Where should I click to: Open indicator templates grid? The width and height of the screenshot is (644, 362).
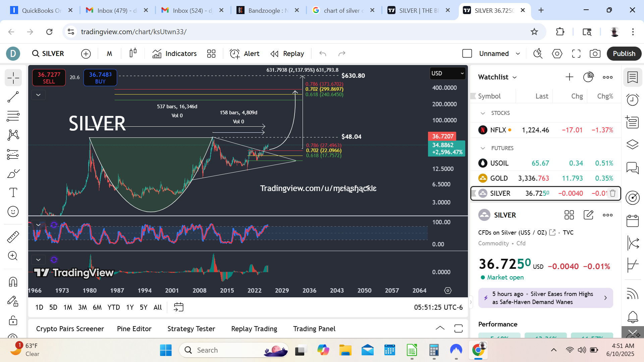coord(211,54)
